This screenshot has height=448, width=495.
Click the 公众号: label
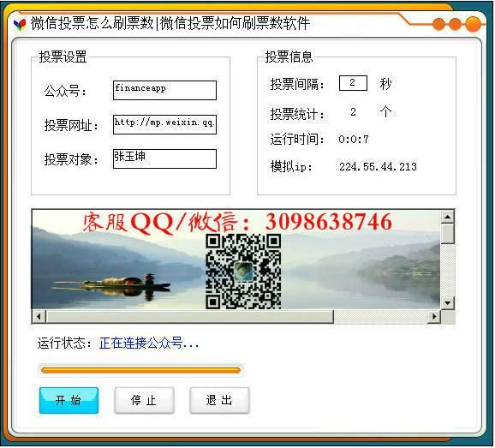point(65,92)
